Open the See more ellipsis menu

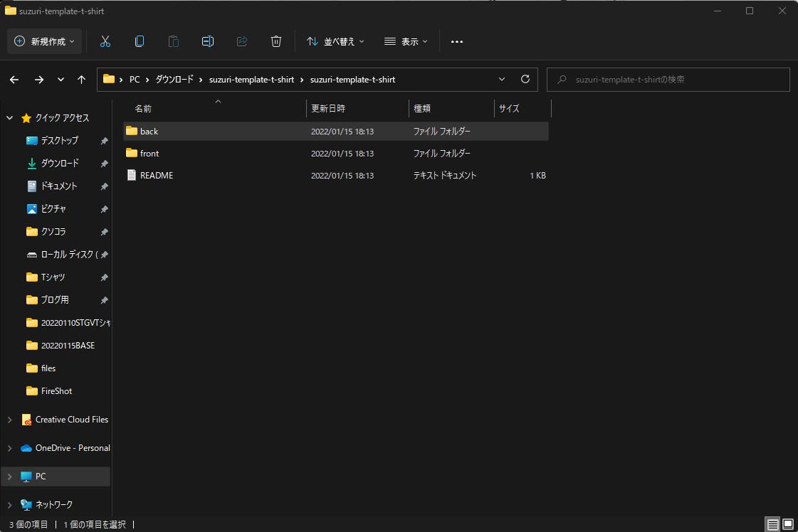coord(457,41)
